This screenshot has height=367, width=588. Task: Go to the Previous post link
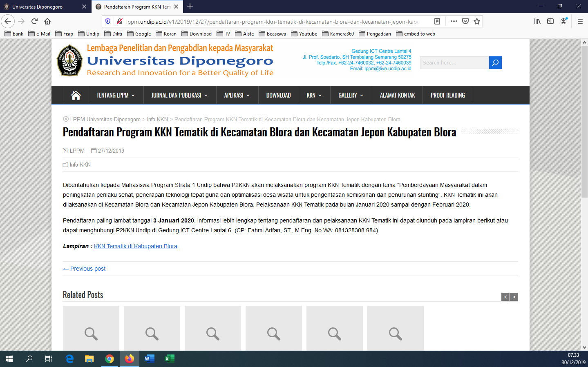[x=84, y=269]
